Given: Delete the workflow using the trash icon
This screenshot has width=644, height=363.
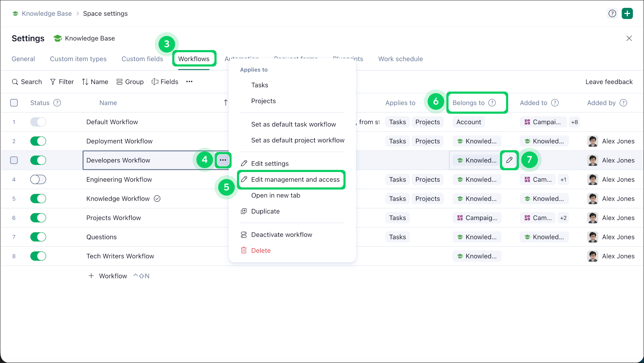Looking at the screenshot, I should tap(244, 250).
